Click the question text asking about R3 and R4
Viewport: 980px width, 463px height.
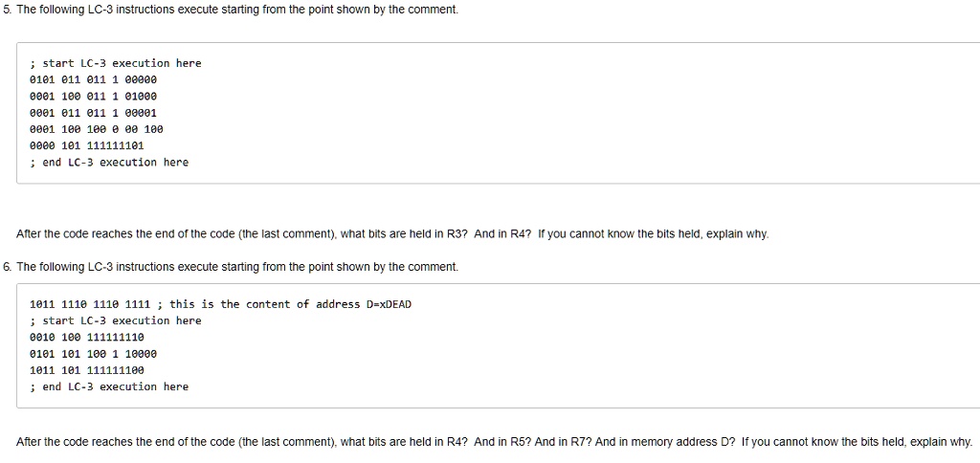coord(392,234)
